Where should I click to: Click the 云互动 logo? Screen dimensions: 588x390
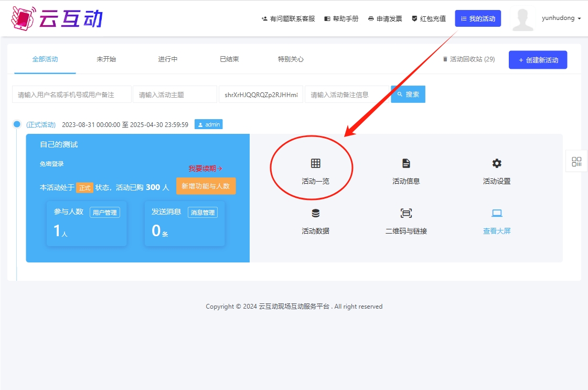57,18
